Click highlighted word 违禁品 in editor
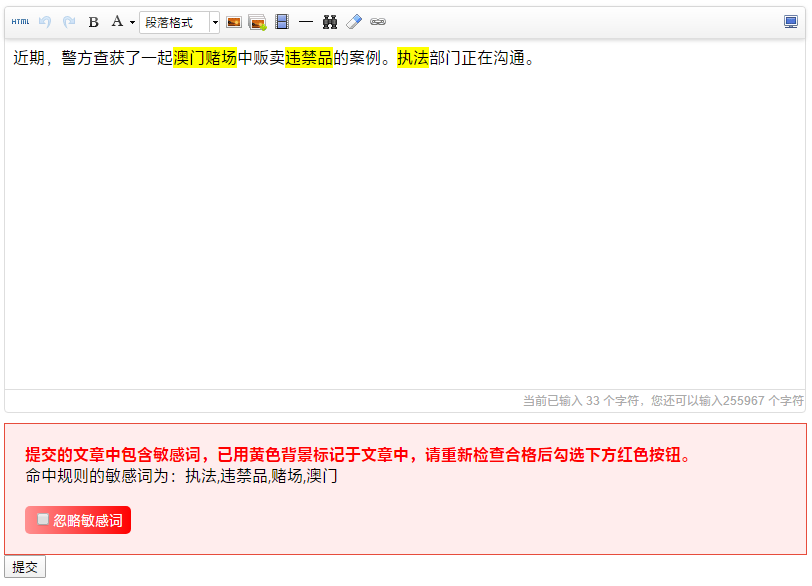 coord(309,57)
